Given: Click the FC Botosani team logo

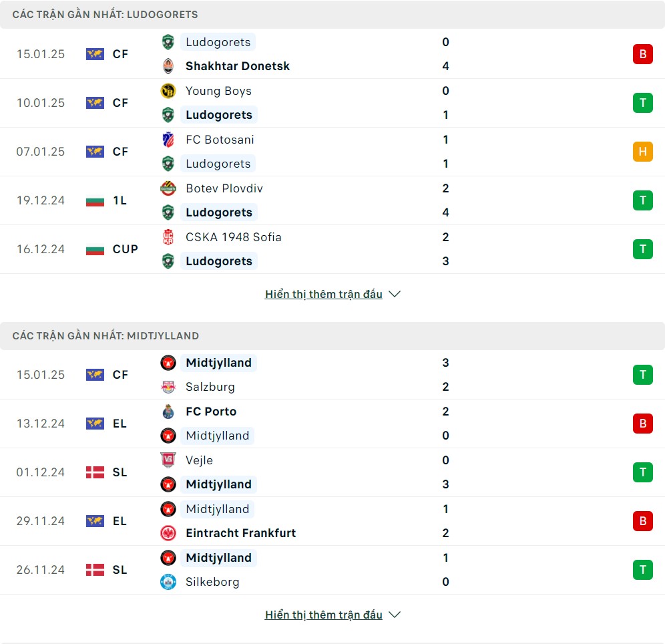Looking at the screenshot, I should (x=168, y=140).
